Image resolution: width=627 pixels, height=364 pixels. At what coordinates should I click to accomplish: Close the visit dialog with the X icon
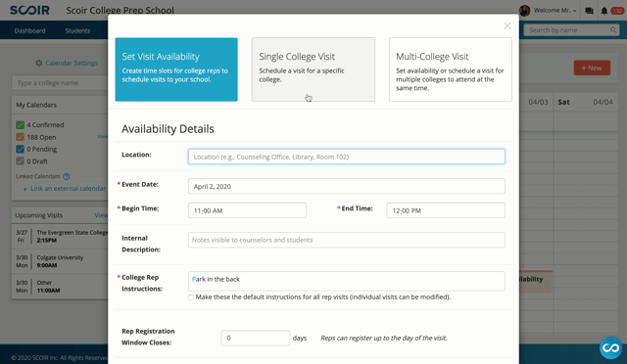coord(507,26)
